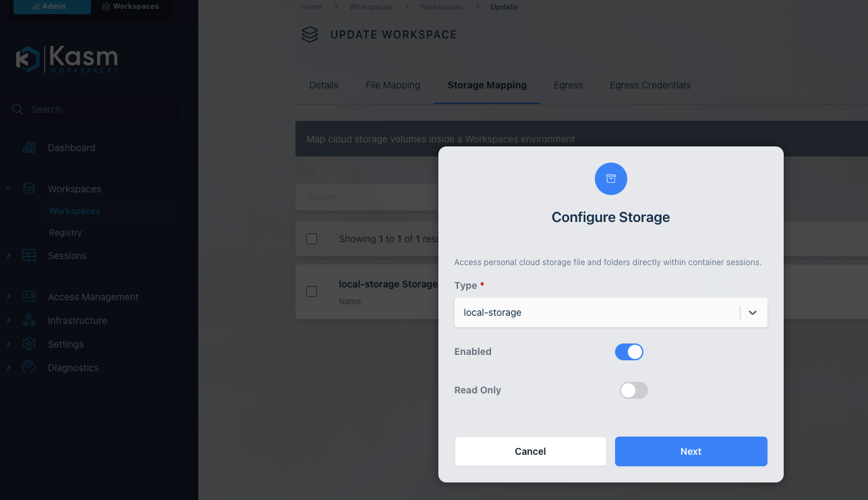This screenshot has height=500, width=868.
Task: Switch to the File Mapping tab
Action: coord(393,85)
